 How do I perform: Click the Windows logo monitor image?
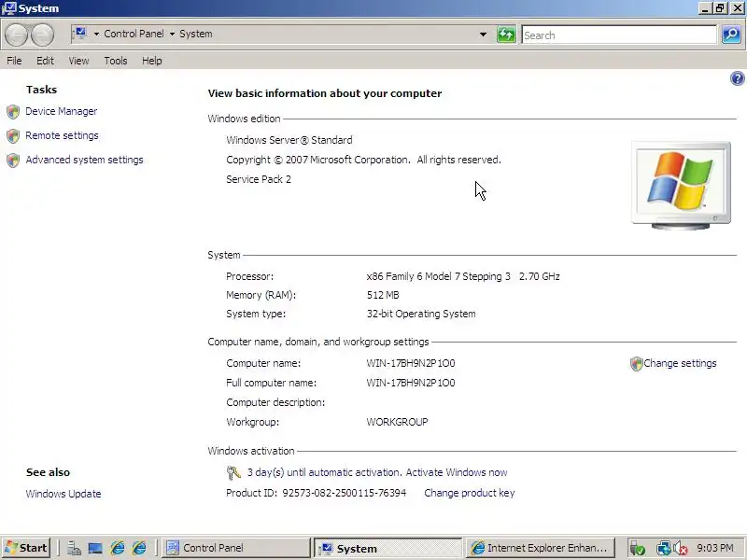tap(681, 185)
